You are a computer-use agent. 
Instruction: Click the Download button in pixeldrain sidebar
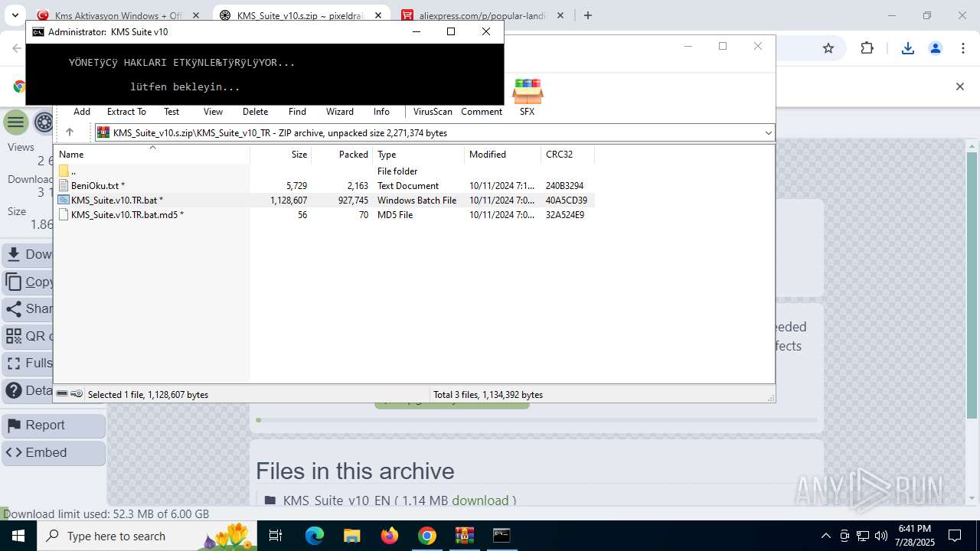tap(28, 255)
